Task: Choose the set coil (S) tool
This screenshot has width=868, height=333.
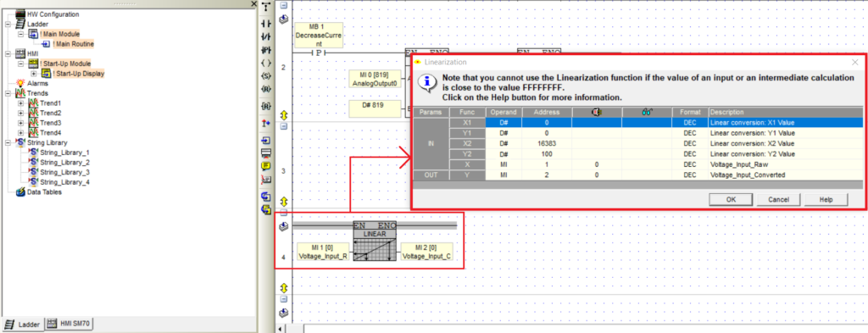Action: pos(266,75)
